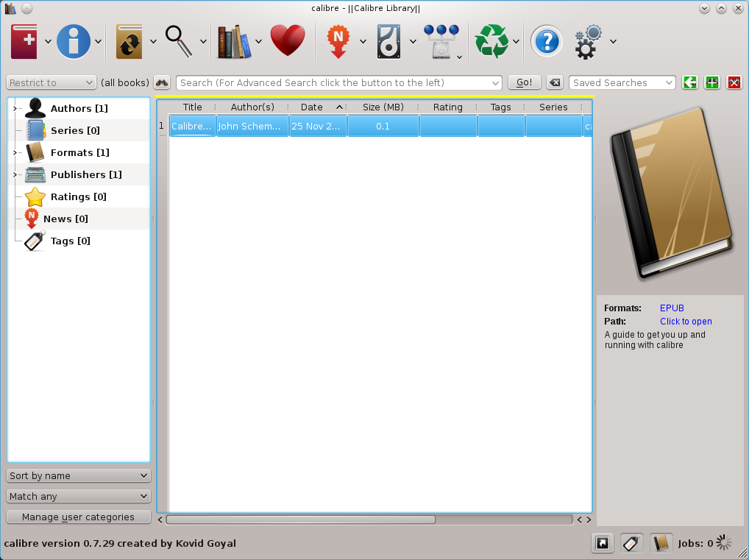Toggle the cover browser icon in status bar
The width and height of the screenshot is (749, 560).
pos(603,543)
